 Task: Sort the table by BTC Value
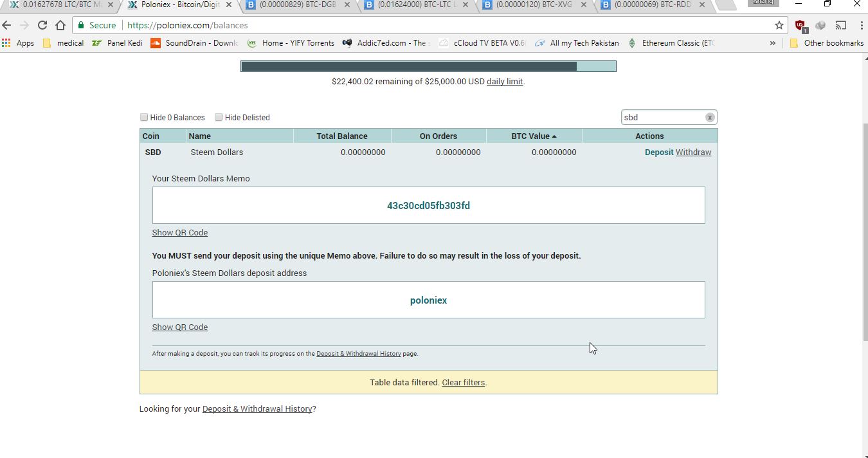pos(534,136)
